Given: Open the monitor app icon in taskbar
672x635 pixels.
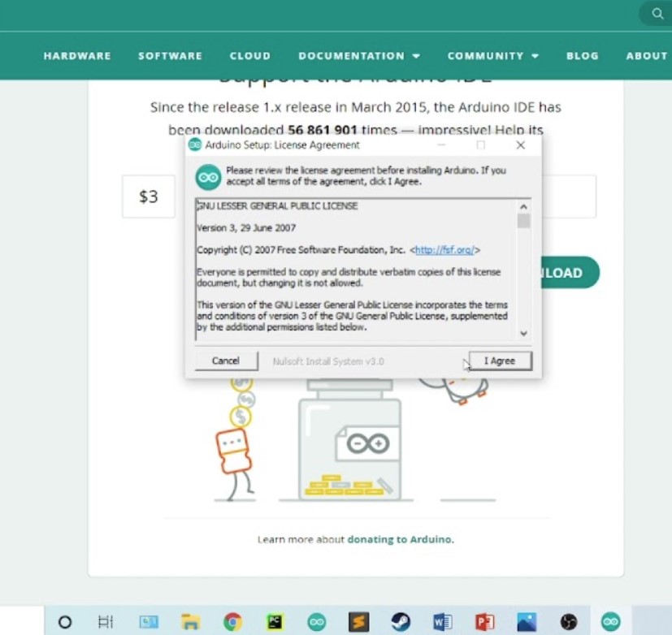Looking at the screenshot, I should click(x=149, y=622).
